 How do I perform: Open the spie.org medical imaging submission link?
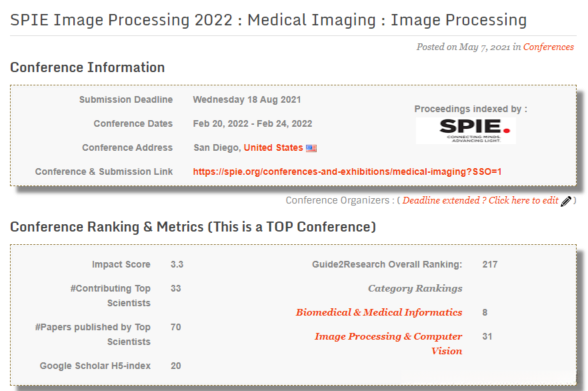347,171
